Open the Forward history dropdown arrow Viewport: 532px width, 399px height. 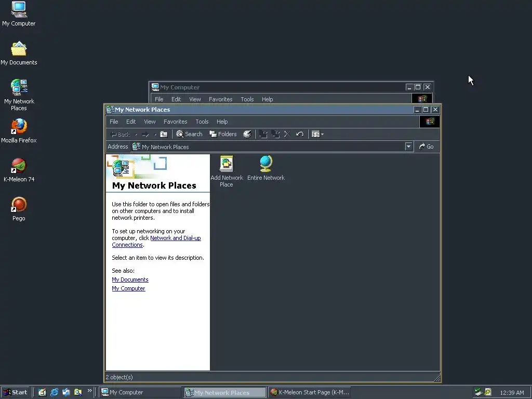155,135
